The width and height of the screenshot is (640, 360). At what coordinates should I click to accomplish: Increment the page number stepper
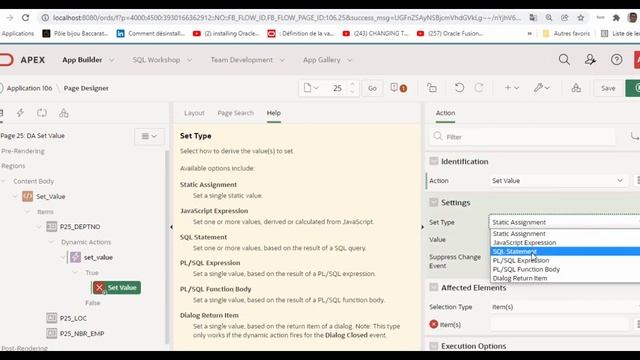coord(353,84)
